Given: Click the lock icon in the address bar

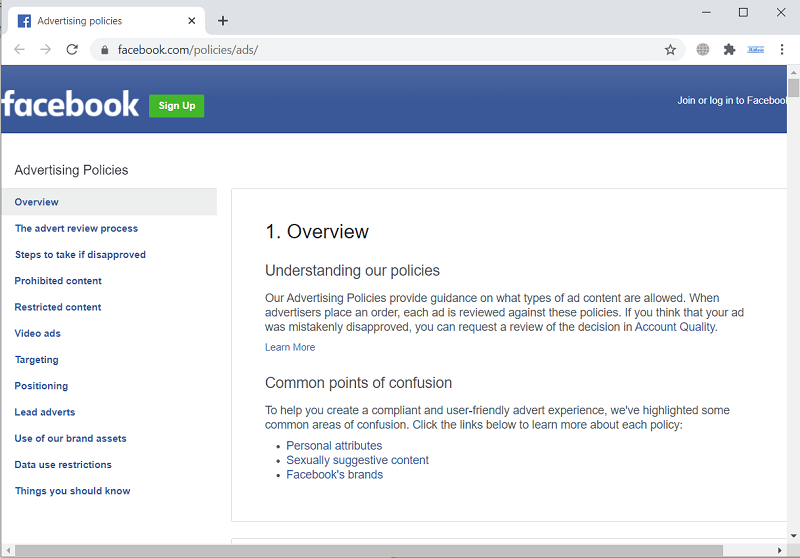Looking at the screenshot, I should tap(105, 50).
